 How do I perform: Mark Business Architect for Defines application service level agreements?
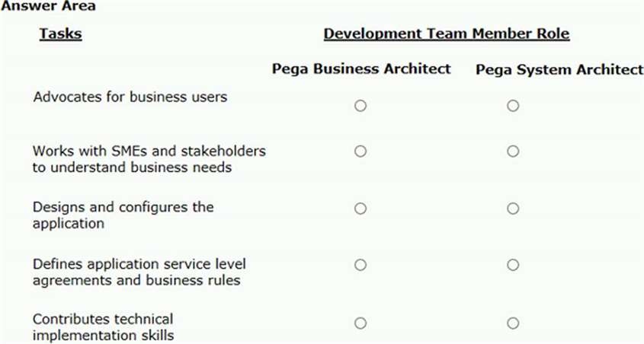(360, 265)
